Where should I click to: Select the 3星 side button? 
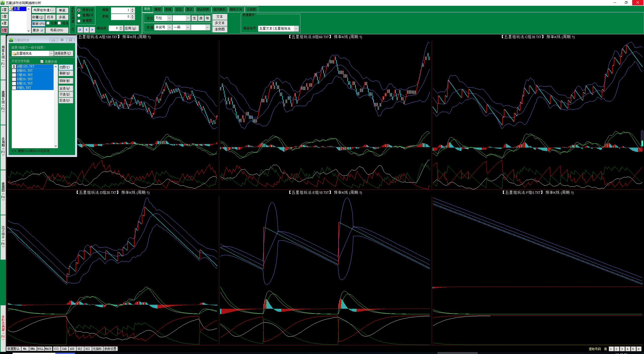coord(4,17)
